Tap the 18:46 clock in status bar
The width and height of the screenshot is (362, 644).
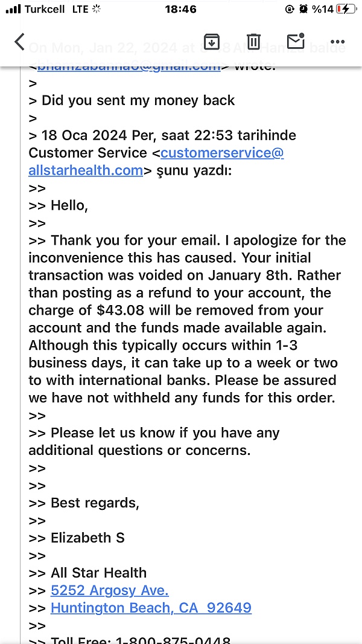pos(180,9)
